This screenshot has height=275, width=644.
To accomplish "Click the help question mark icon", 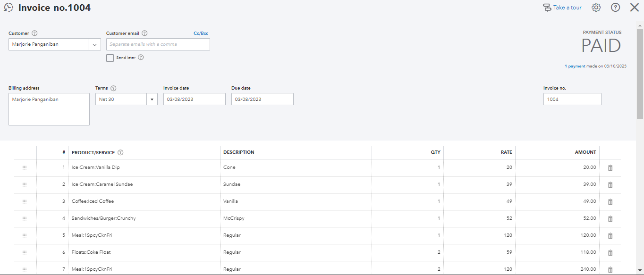I will (x=615, y=8).
